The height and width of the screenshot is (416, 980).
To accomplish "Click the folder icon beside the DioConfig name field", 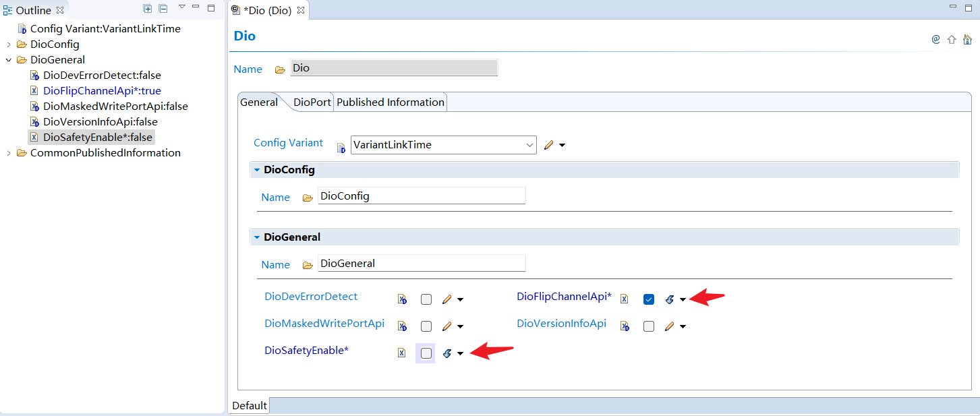I will (308, 198).
